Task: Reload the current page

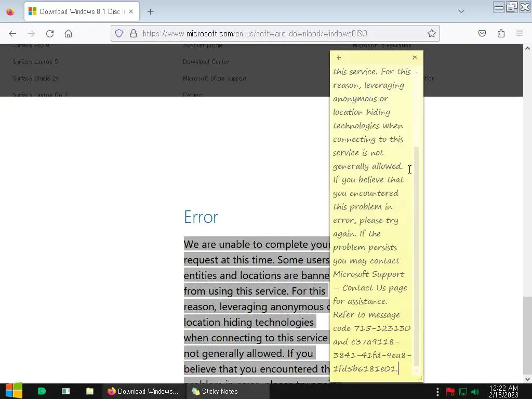Action: coord(50,34)
